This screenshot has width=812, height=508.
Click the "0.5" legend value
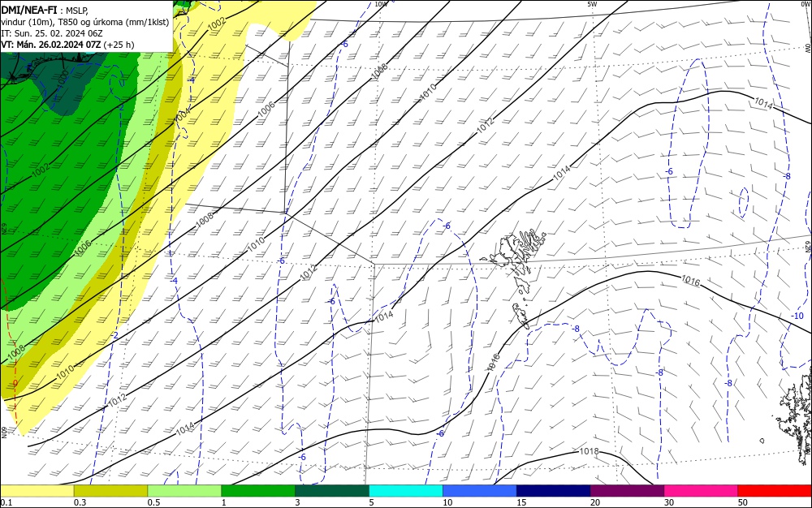[153, 503]
